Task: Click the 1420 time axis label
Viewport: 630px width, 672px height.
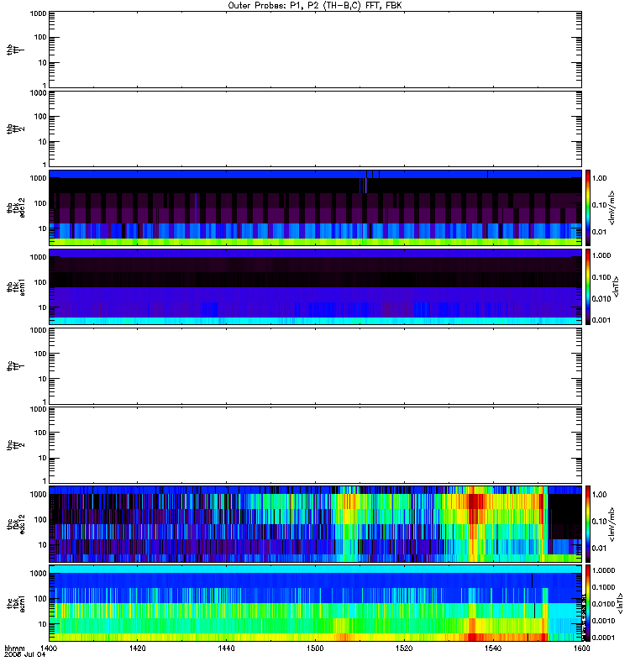Action: click(137, 648)
